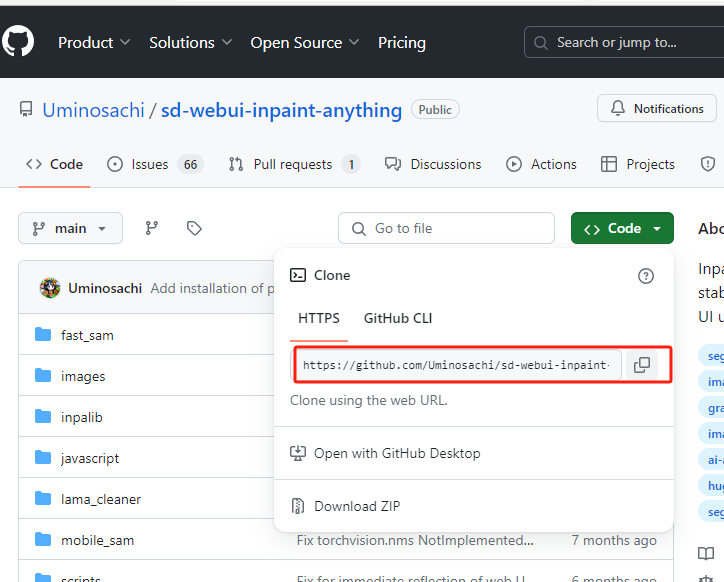Open the Open Source dropdown
Image resolution: width=724 pixels, height=582 pixels.
(305, 42)
